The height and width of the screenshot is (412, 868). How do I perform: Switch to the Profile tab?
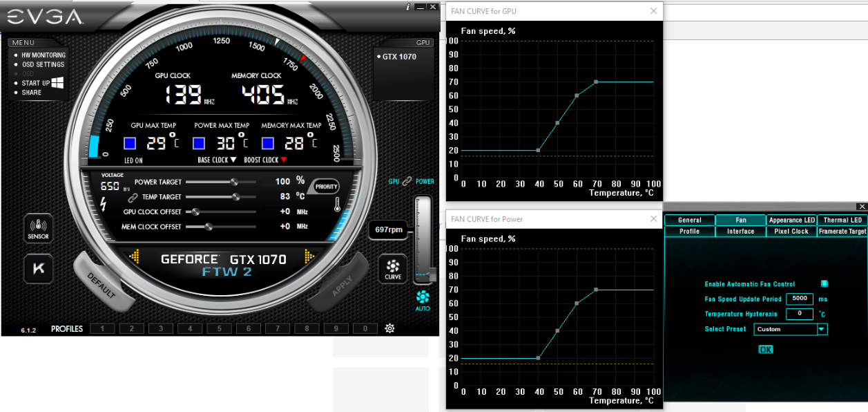[690, 231]
